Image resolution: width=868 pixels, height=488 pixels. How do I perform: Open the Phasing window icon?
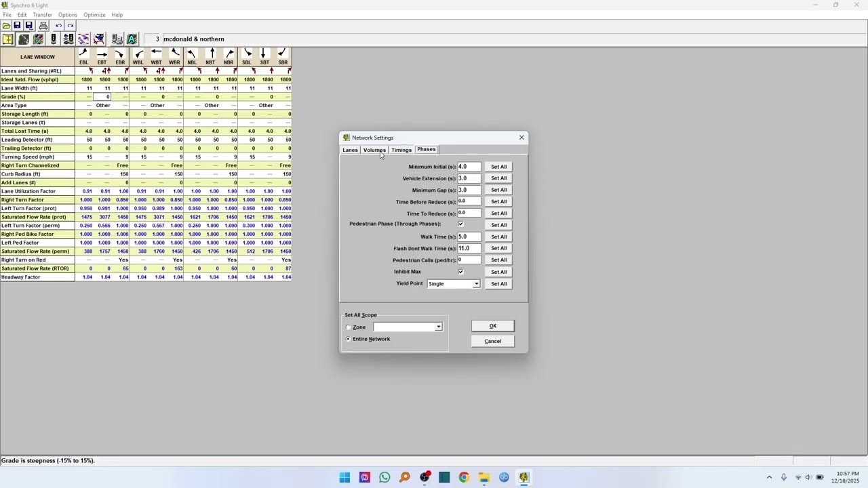[68, 39]
